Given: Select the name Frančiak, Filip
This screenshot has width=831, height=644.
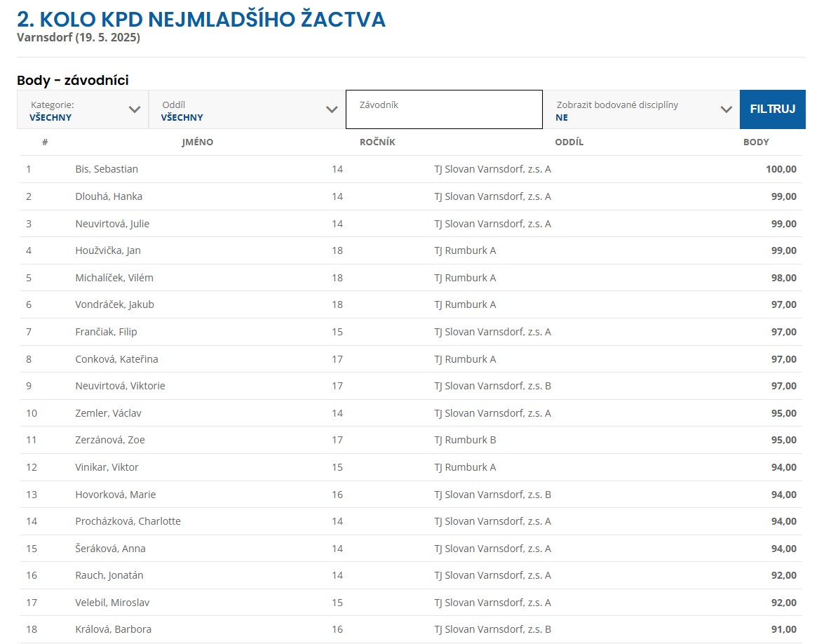Looking at the screenshot, I should pos(106,332).
